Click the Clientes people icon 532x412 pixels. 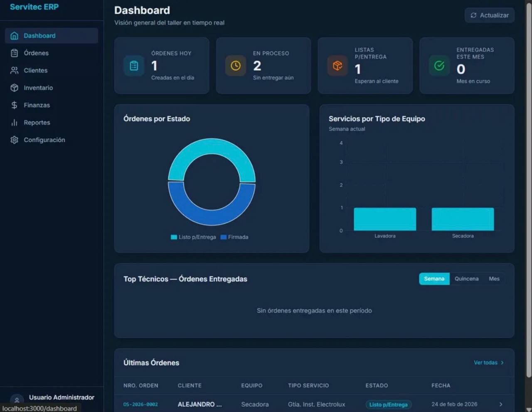[14, 71]
